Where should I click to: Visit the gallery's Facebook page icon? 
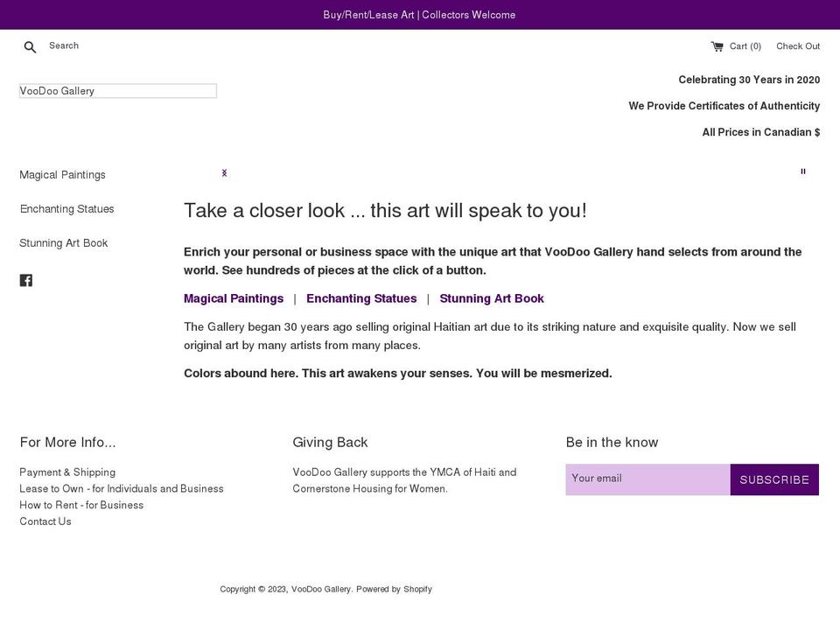pos(26,280)
